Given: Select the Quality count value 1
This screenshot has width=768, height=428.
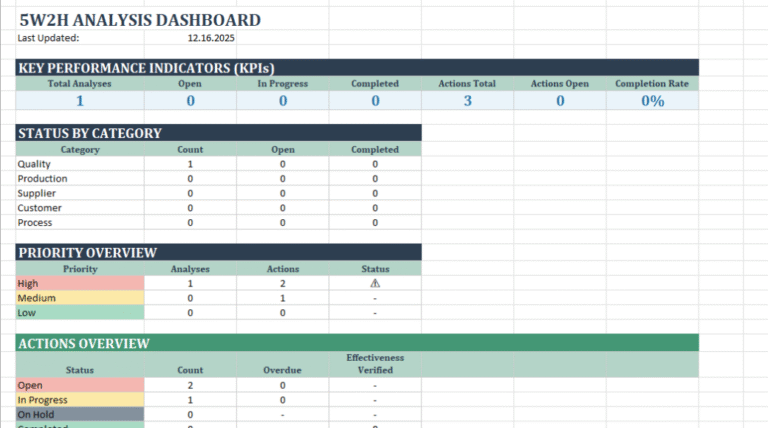Looking at the screenshot, I should coord(190,164).
